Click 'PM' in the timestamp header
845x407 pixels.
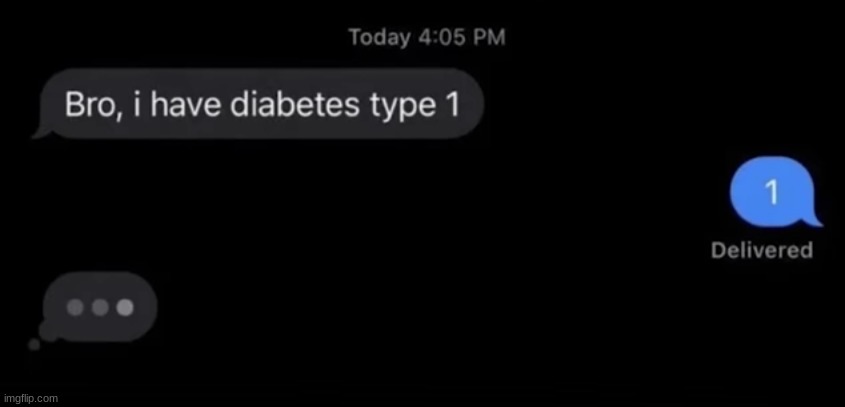pos(490,37)
